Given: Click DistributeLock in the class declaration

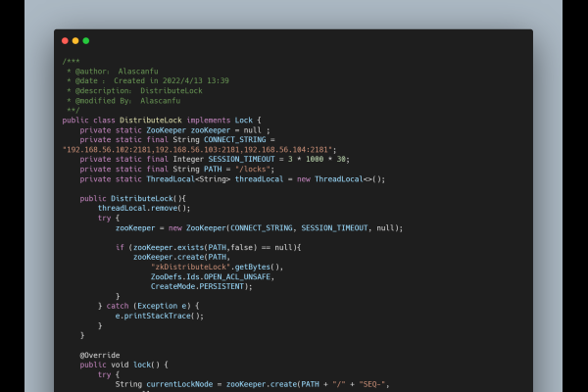Looking at the screenshot, I should pyautogui.click(x=149, y=120).
